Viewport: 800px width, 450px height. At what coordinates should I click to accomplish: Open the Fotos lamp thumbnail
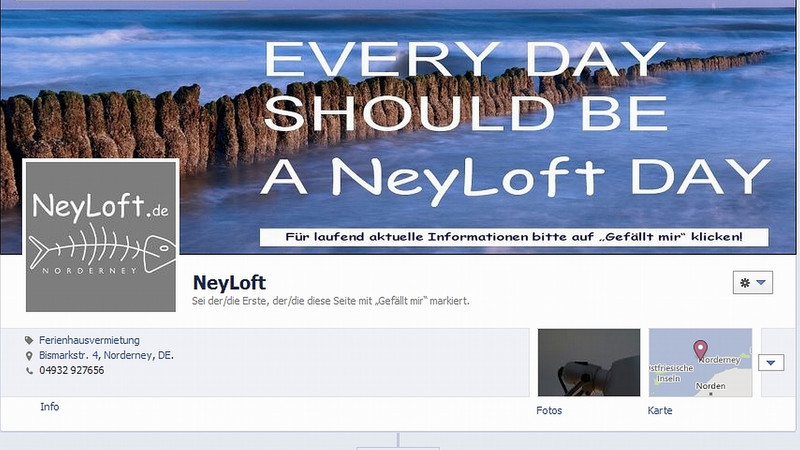[589, 362]
